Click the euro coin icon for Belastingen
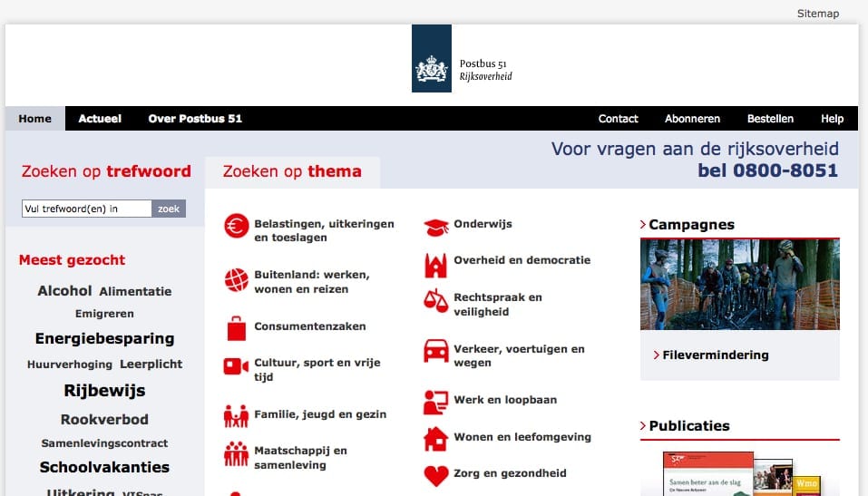Viewport: 868px width, 496px height. tap(237, 226)
